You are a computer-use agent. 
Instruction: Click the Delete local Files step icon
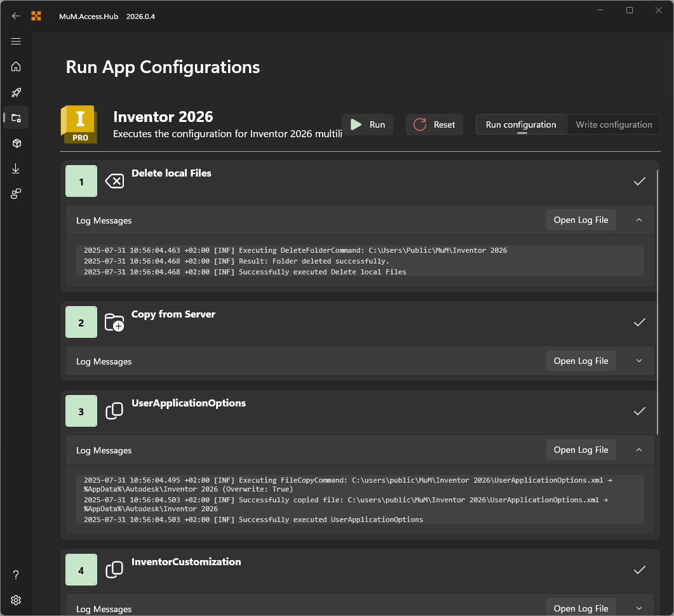click(114, 181)
